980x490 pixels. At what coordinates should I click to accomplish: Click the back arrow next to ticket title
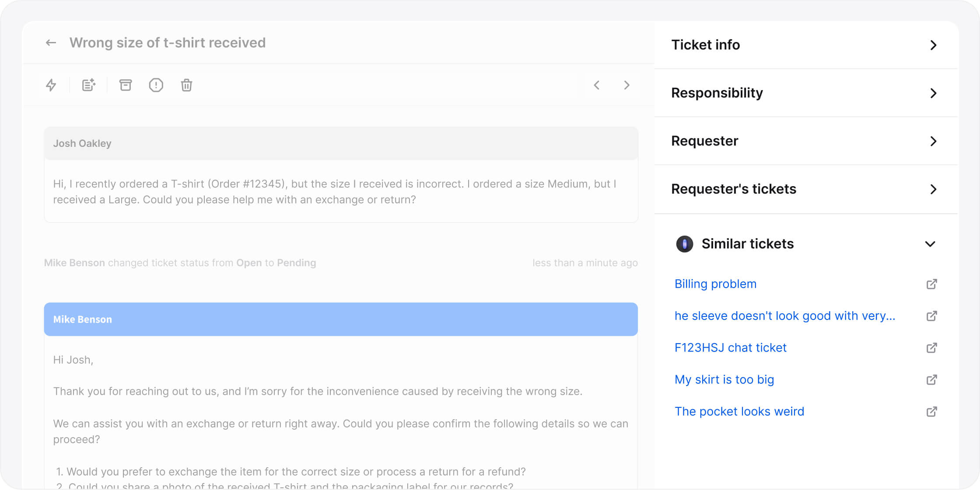click(x=51, y=42)
